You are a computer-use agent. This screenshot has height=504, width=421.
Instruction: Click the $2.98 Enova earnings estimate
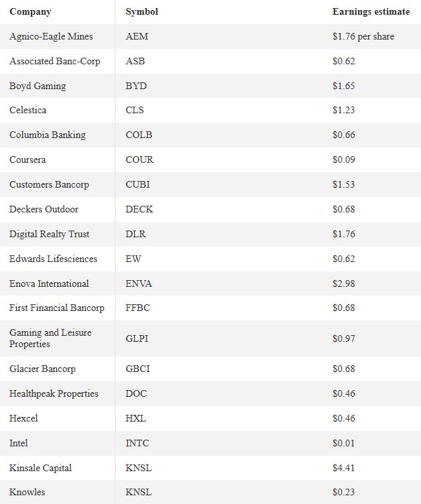point(343,283)
